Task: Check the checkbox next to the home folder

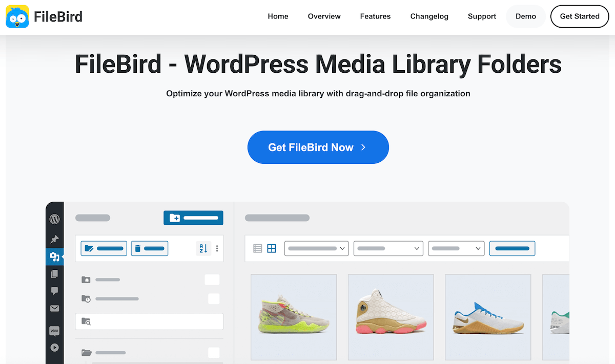Action: coord(213,280)
